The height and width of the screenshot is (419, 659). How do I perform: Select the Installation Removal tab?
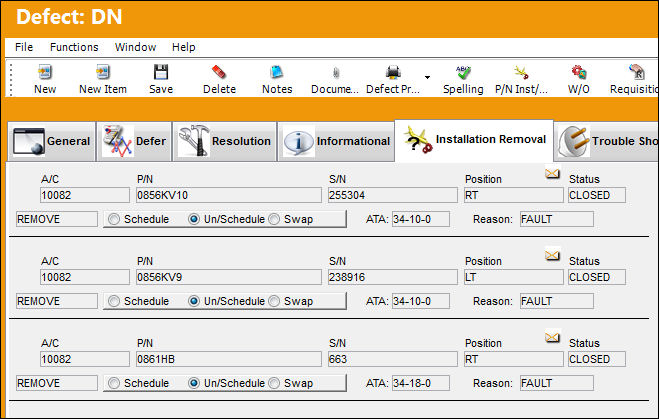click(474, 140)
